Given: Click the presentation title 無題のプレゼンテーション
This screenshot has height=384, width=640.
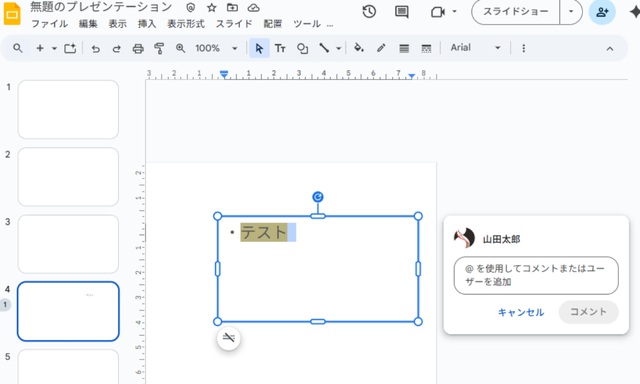Looking at the screenshot, I should 101,7.
